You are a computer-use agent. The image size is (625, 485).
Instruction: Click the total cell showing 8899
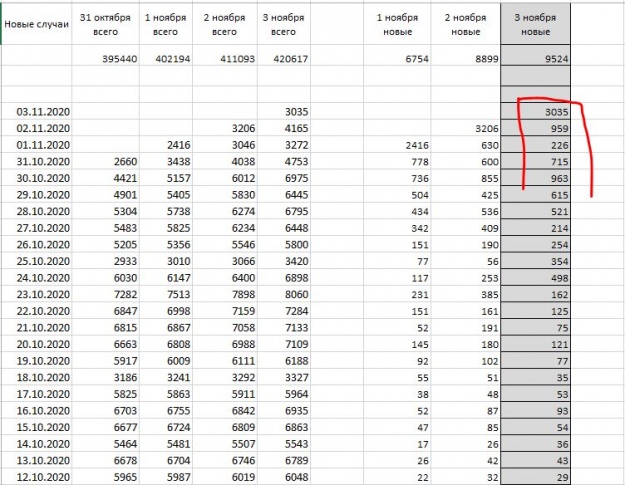[x=466, y=60]
